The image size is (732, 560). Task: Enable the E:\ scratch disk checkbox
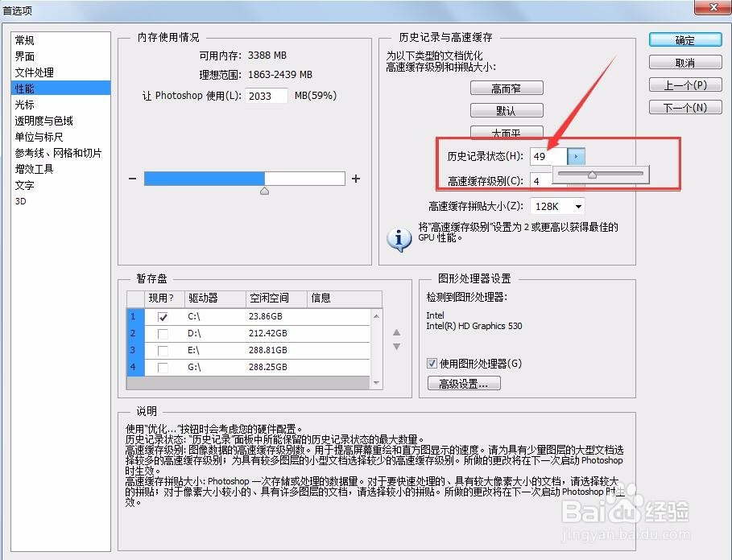163,351
